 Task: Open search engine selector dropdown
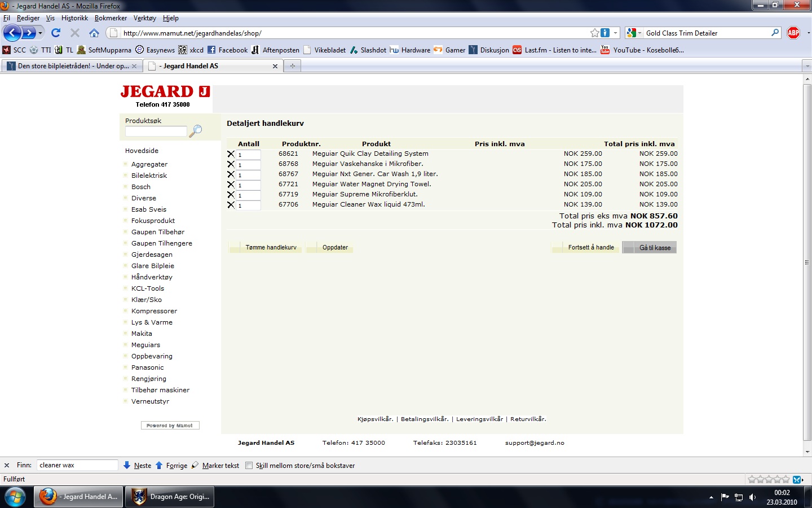[634, 33]
